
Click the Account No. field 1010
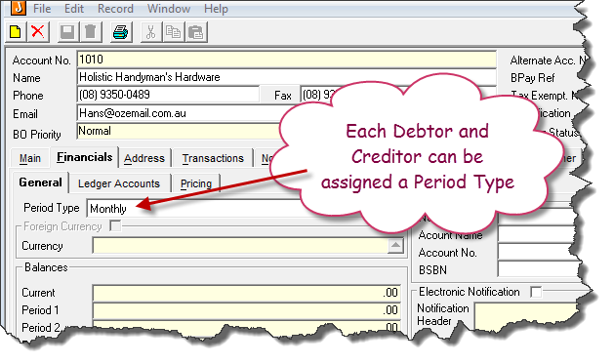(x=287, y=60)
